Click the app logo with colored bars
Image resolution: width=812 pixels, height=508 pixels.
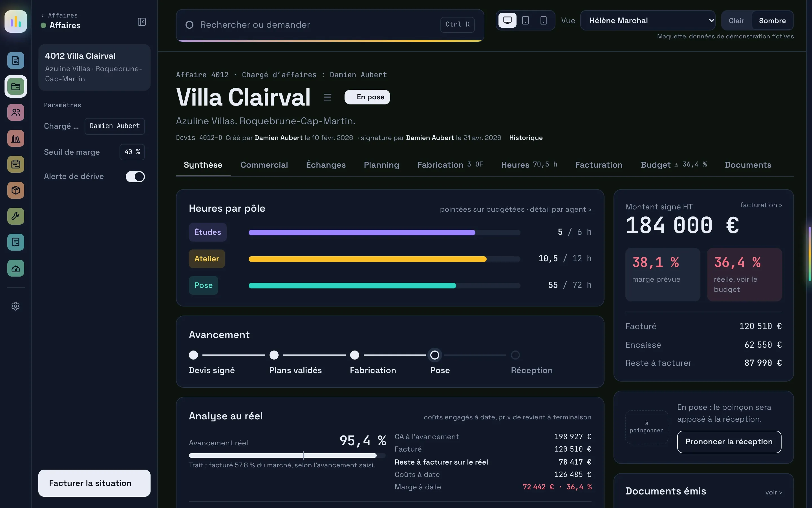pyautogui.click(x=16, y=21)
